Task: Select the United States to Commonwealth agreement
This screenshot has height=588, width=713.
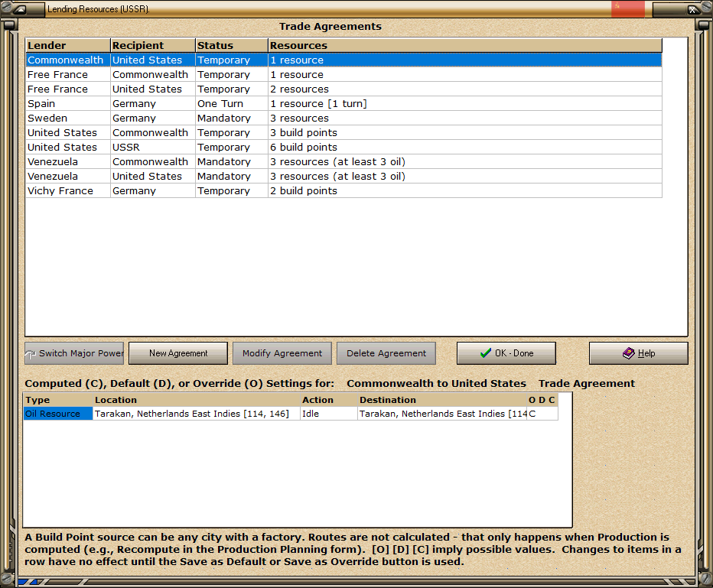Action: (x=343, y=133)
